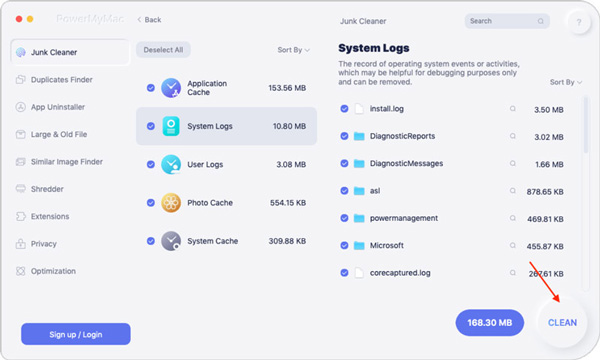600x360 pixels.
Task: Click the DiagnosticReports folder icon
Action: 359,136
